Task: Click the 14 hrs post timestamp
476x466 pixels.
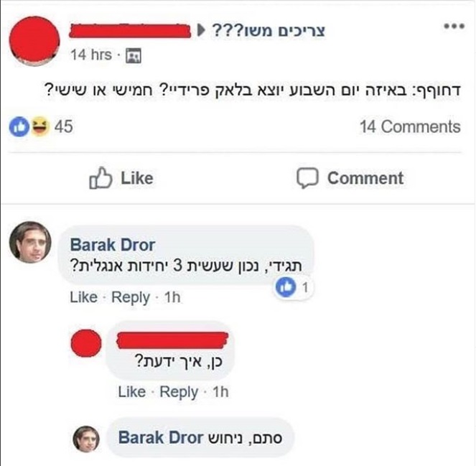Action: [91, 55]
